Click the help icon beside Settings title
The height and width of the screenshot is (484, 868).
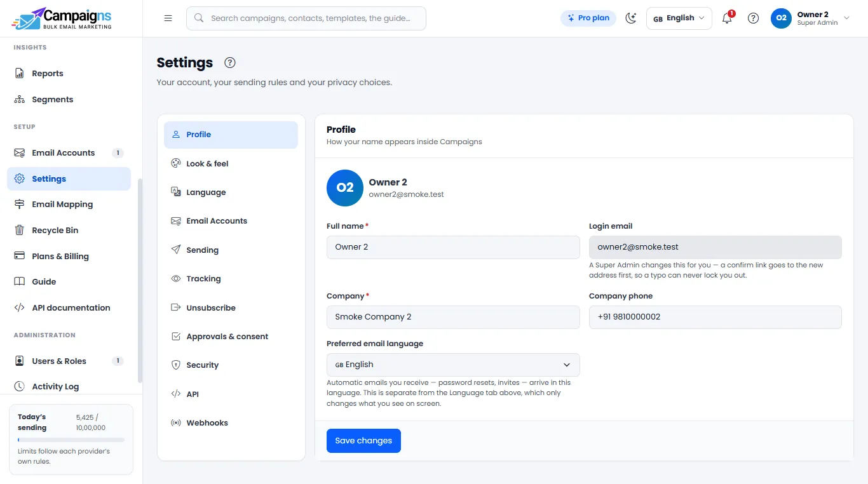(x=230, y=62)
